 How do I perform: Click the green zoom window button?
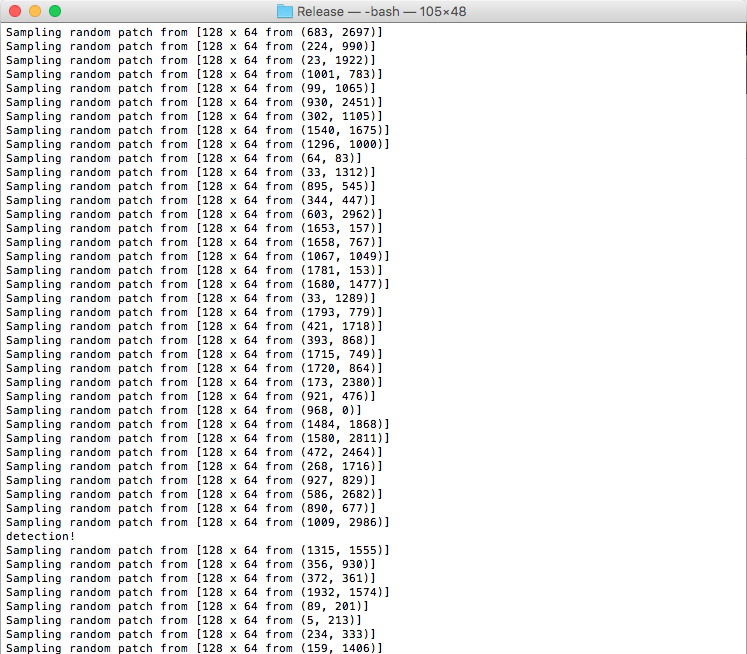(55, 11)
